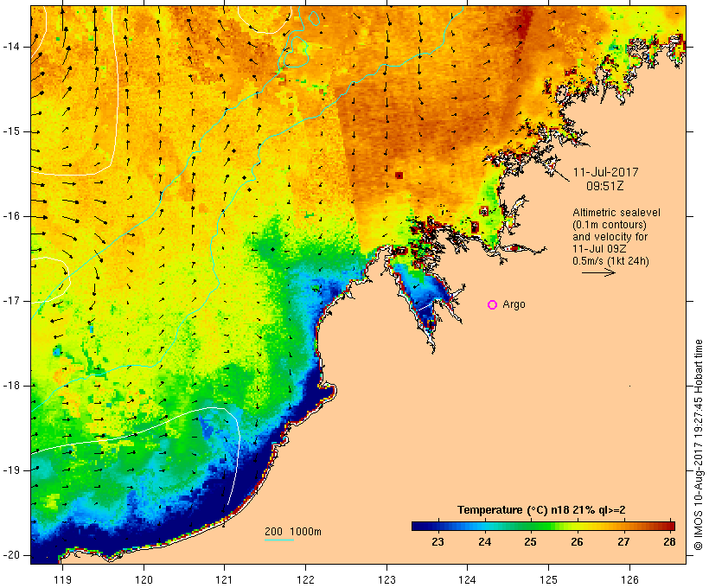The height and width of the screenshot is (588, 709).
Task: Click the latitude axis label '-19'
Action: (11, 470)
